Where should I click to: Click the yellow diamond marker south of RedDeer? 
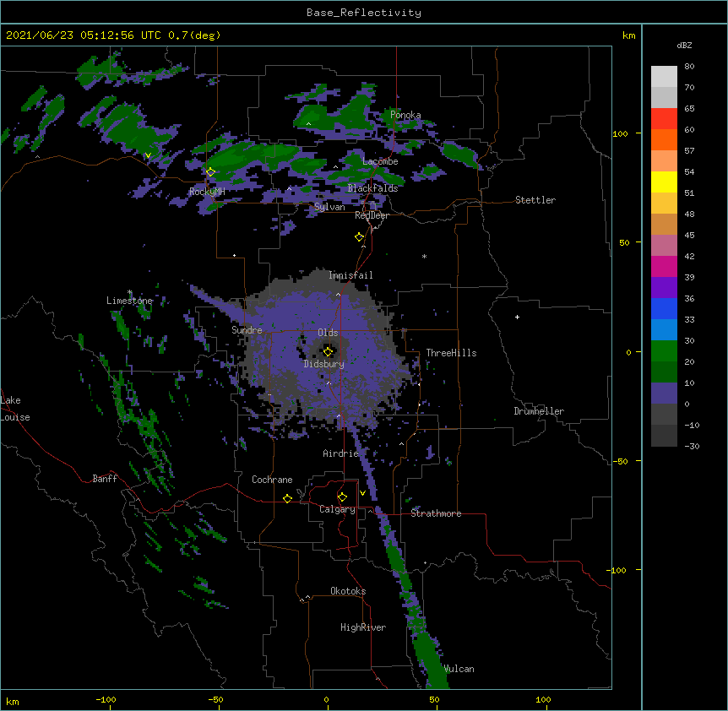(x=359, y=237)
